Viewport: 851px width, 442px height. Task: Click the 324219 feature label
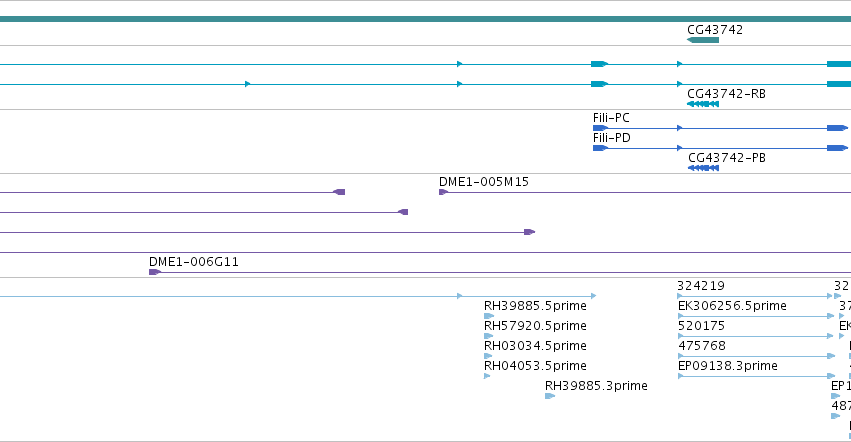701,286
